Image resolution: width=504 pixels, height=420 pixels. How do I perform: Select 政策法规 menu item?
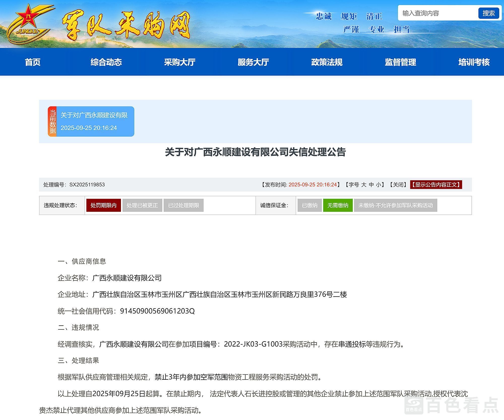[327, 62]
